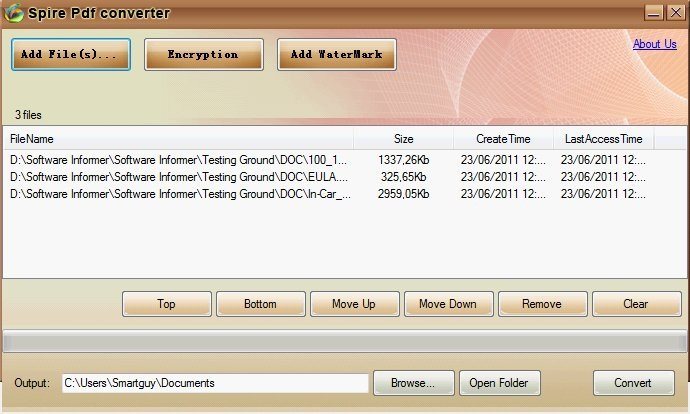Screen dimensions: 690x414
Task: Click the Output path text field
Action: (x=215, y=383)
